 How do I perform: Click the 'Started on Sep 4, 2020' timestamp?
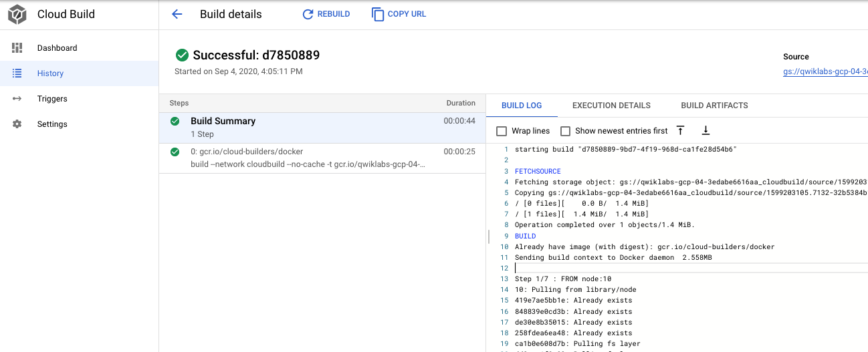(x=238, y=71)
